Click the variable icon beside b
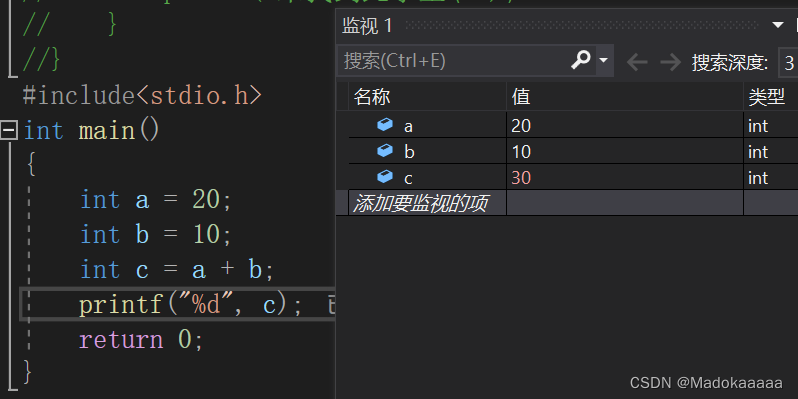 click(385, 150)
